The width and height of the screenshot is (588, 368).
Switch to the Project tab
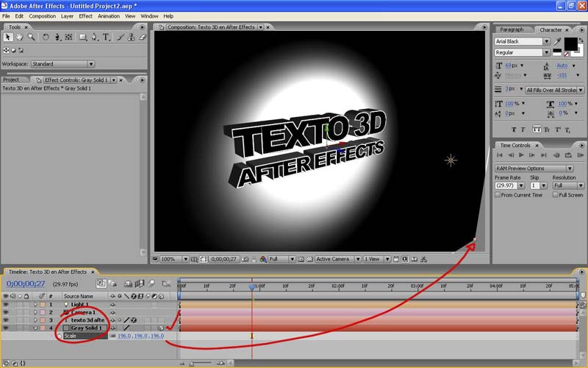(11, 79)
